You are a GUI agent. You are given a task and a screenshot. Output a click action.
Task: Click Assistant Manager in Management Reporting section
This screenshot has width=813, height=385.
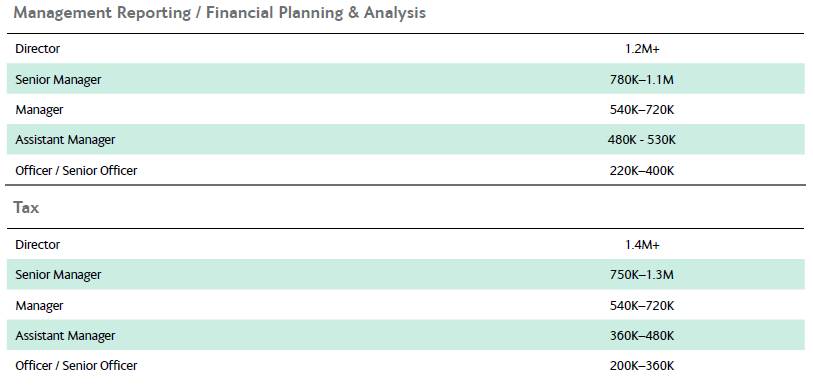[x=65, y=140]
